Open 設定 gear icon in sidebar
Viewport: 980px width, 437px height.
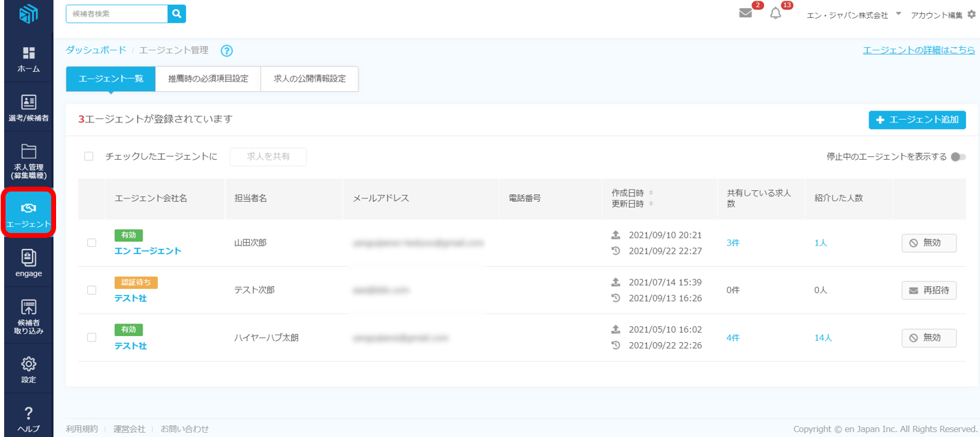(28, 364)
